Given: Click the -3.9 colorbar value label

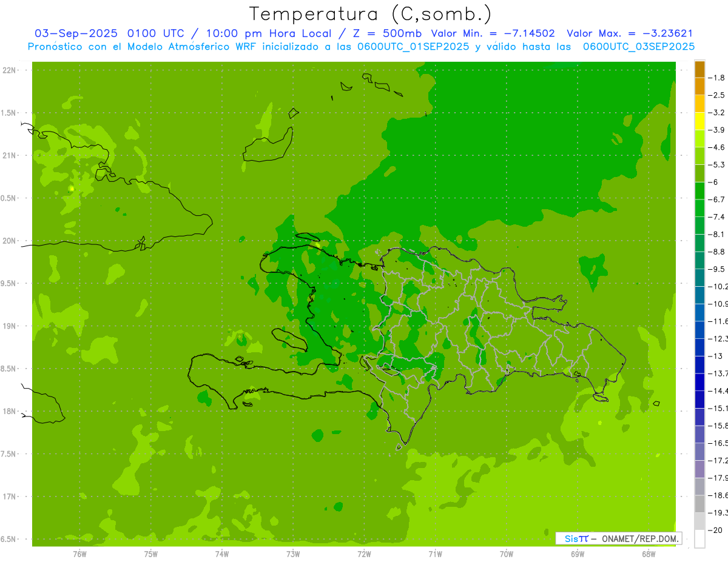Looking at the screenshot, I should click(716, 130).
